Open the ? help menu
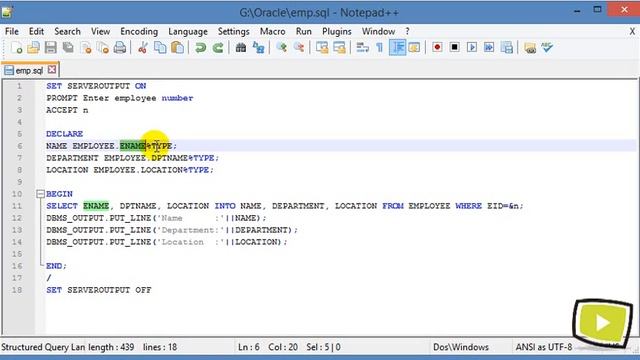 tap(407, 31)
